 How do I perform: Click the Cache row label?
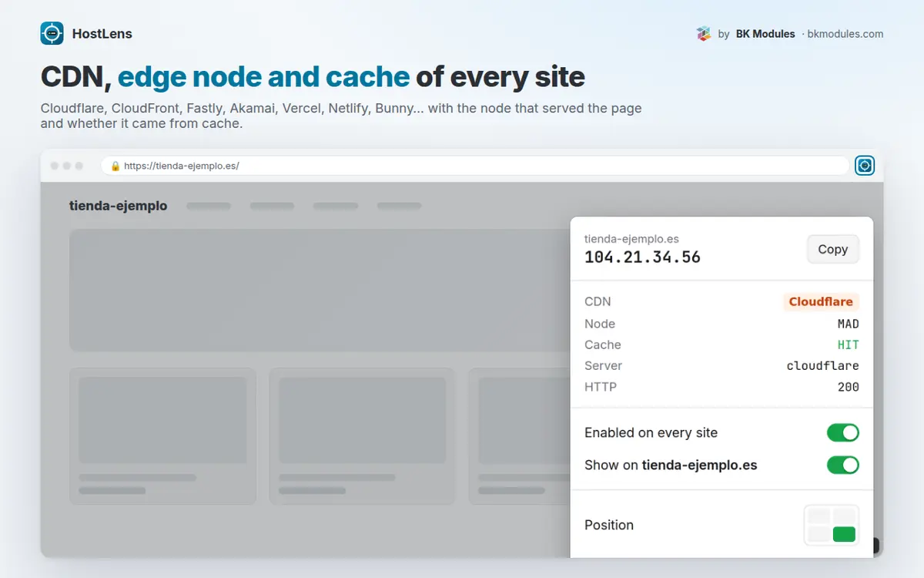(x=603, y=344)
